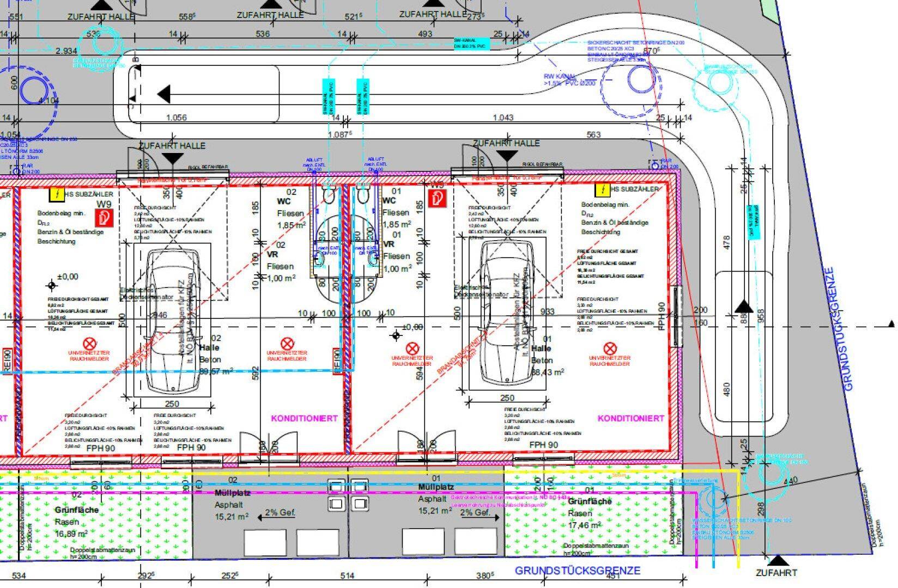This screenshot has height=588, width=898.
Task: Click the leftmost white container rectangle on Müllplatz 02
Action: tap(264, 542)
